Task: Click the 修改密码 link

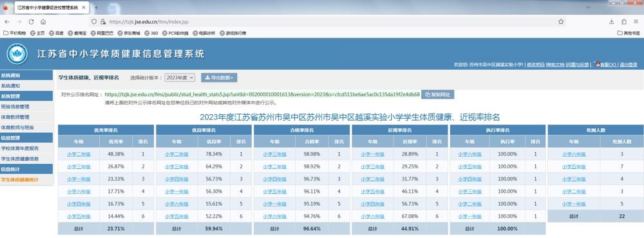Action: tap(536, 64)
